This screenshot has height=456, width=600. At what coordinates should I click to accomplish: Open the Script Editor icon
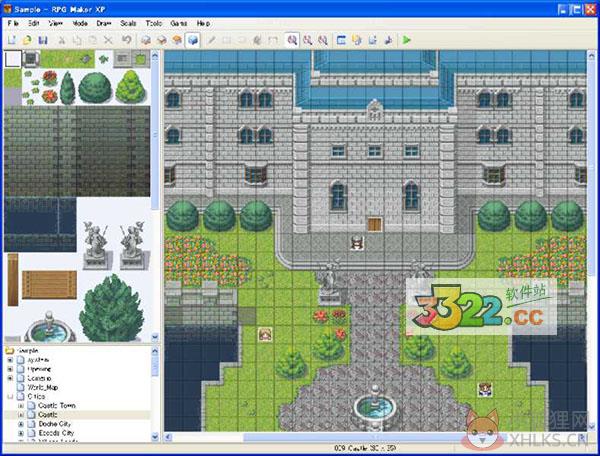click(x=373, y=40)
